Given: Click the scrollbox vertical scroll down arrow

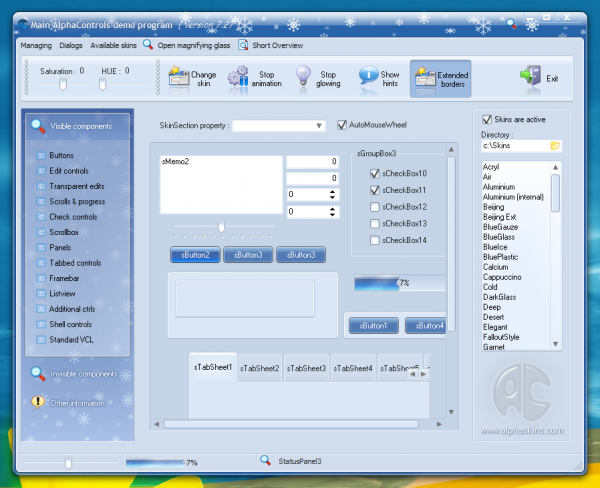Looking at the screenshot, I should (x=451, y=412).
